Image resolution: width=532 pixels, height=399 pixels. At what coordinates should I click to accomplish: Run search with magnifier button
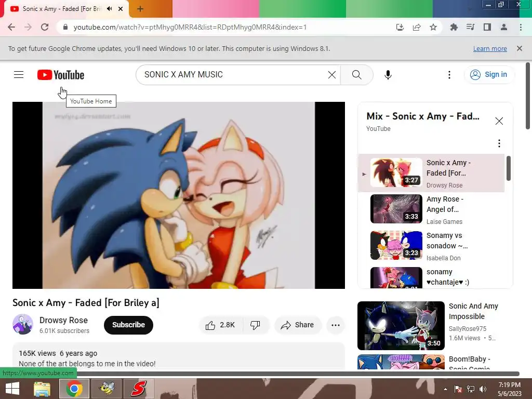[356, 75]
